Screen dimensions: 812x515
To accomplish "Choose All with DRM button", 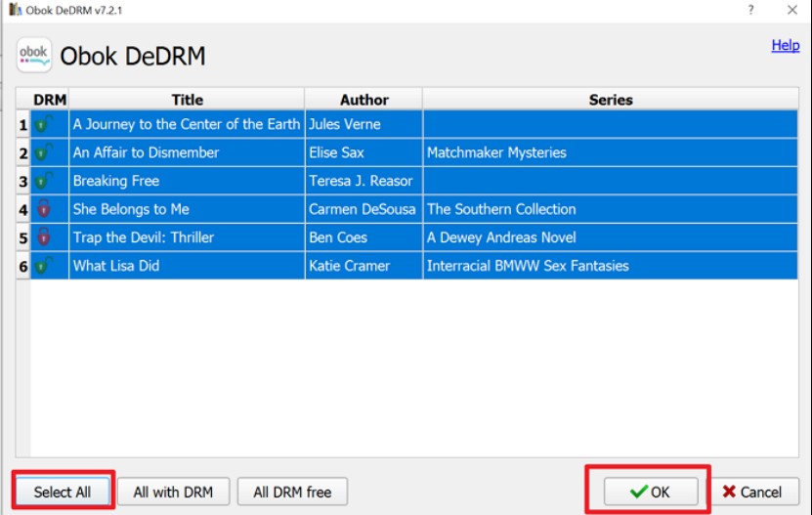I will pyautogui.click(x=173, y=492).
